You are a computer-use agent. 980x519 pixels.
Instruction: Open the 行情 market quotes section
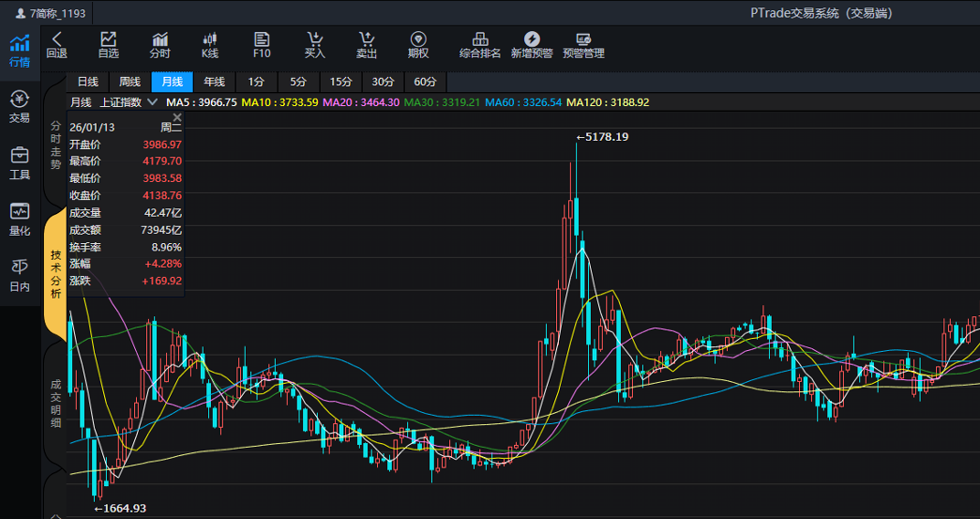tap(20, 51)
